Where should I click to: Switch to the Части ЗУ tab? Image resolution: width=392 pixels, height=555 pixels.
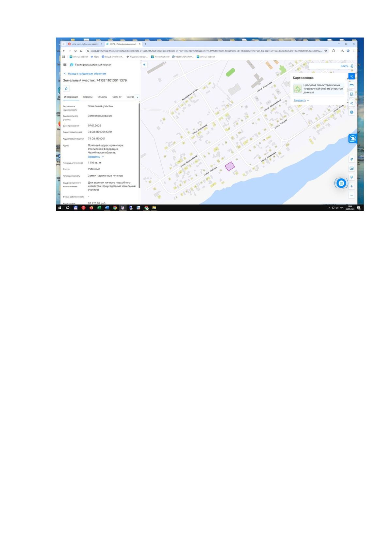click(x=117, y=97)
